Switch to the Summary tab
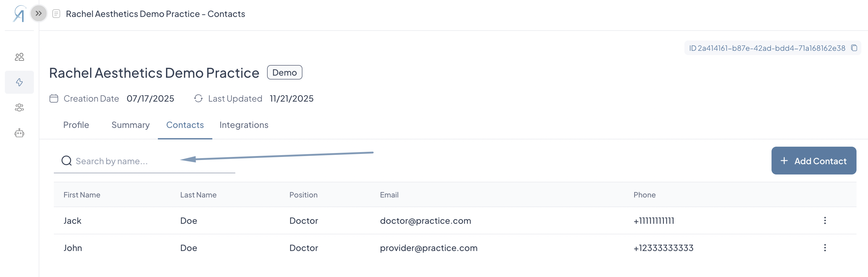 click(x=130, y=125)
